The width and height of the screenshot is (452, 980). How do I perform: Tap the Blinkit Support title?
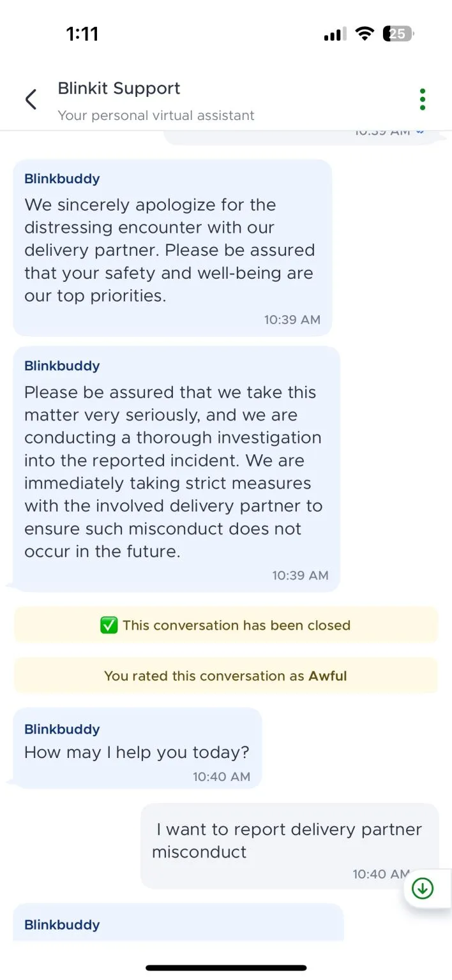pyautogui.click(x=119, y=88)
